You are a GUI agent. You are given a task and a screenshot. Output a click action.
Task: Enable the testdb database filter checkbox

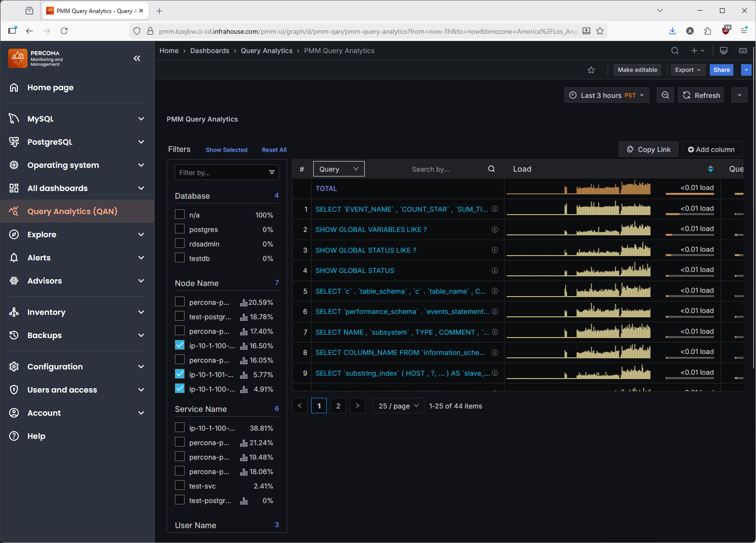[180, 258]
